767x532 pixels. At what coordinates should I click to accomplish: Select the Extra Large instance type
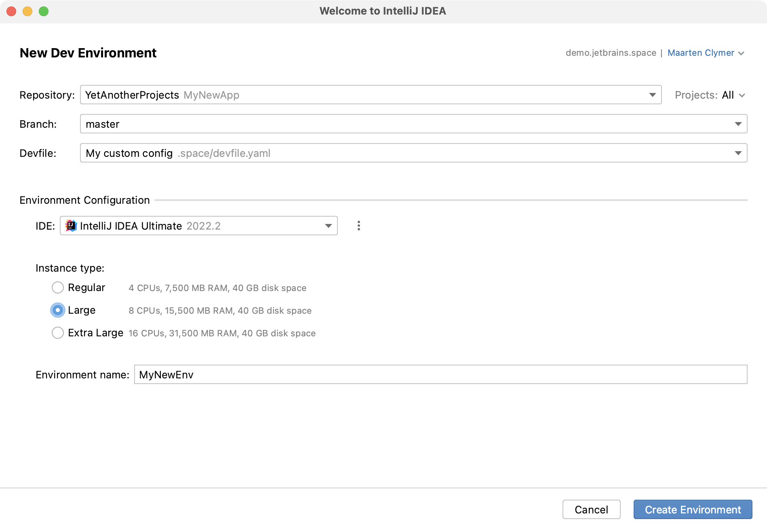58,333
